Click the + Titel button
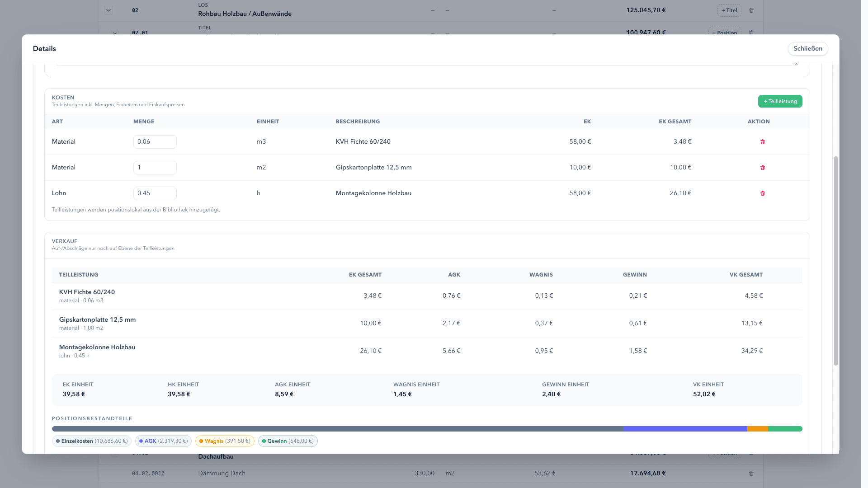 tap(729, 10)
